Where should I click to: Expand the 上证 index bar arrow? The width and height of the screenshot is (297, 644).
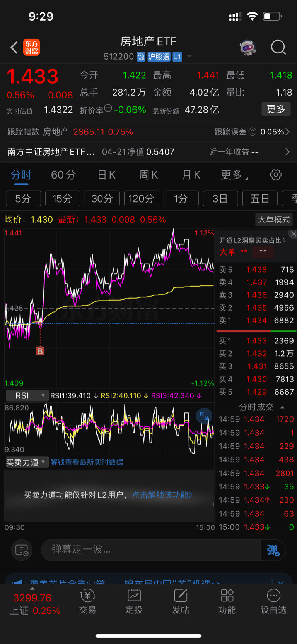(x=32, y=589)
